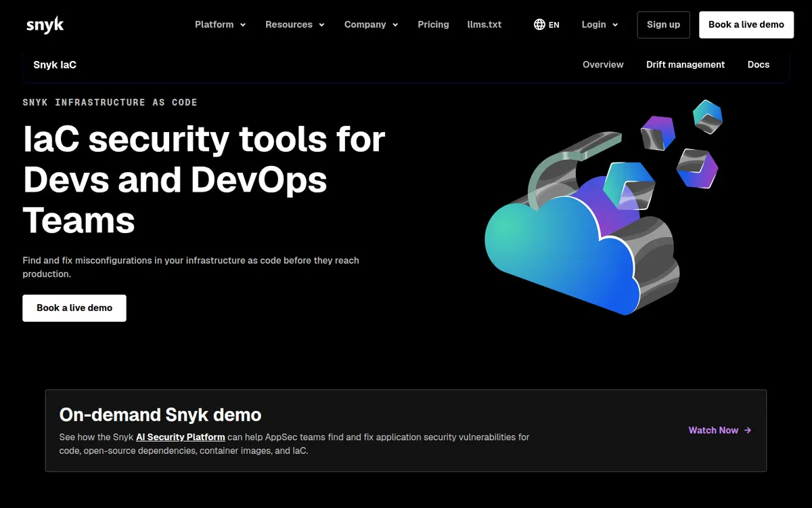Screen dimensions: 812x508
Task: Click the Sign up button
Action: click(663, 24)
